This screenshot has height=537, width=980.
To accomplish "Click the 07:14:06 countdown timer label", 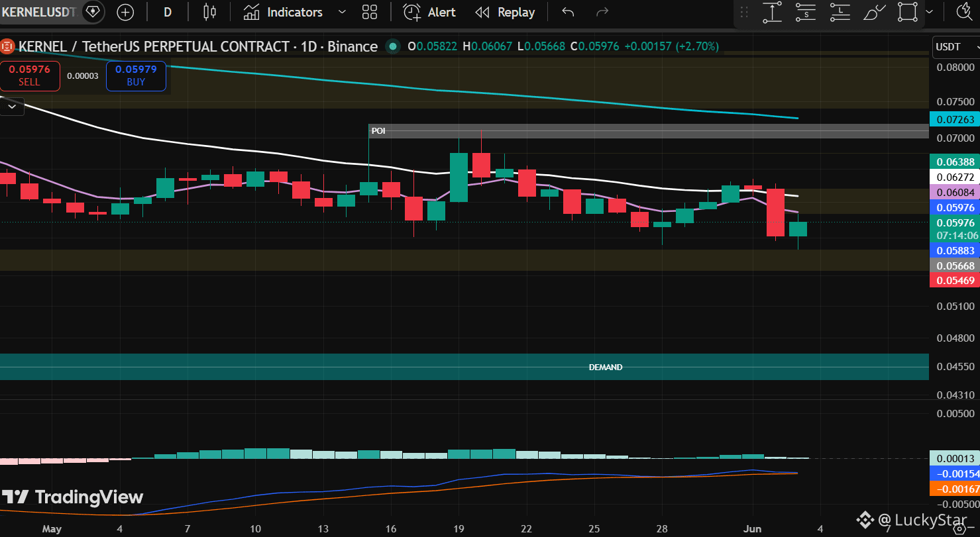I will coord(957,236).
